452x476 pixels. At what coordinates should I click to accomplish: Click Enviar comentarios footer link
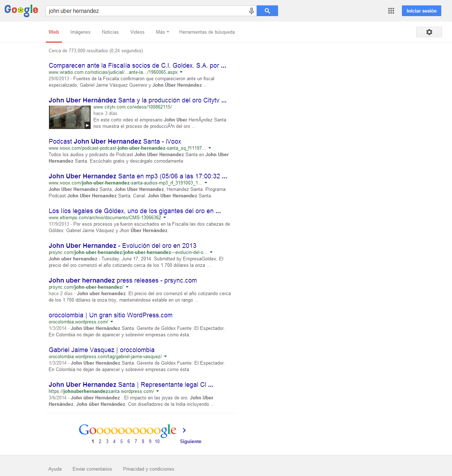pos(92,469)
